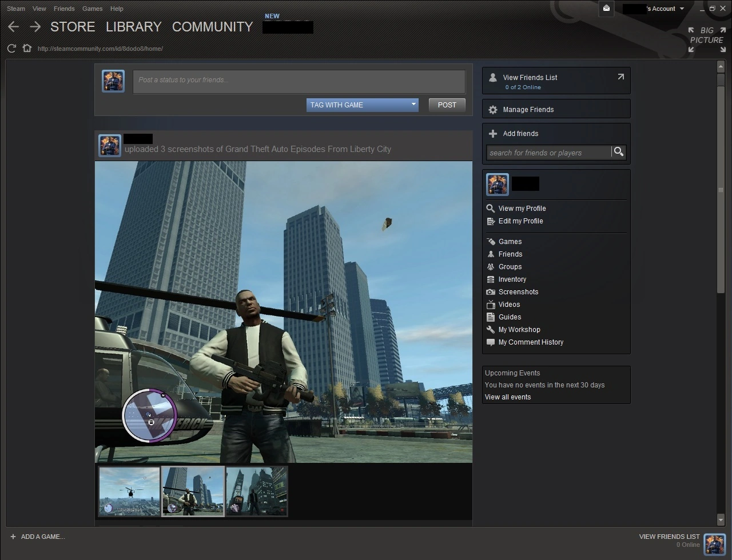
Task: Go back with the back arrow
Action: point(14,27)
